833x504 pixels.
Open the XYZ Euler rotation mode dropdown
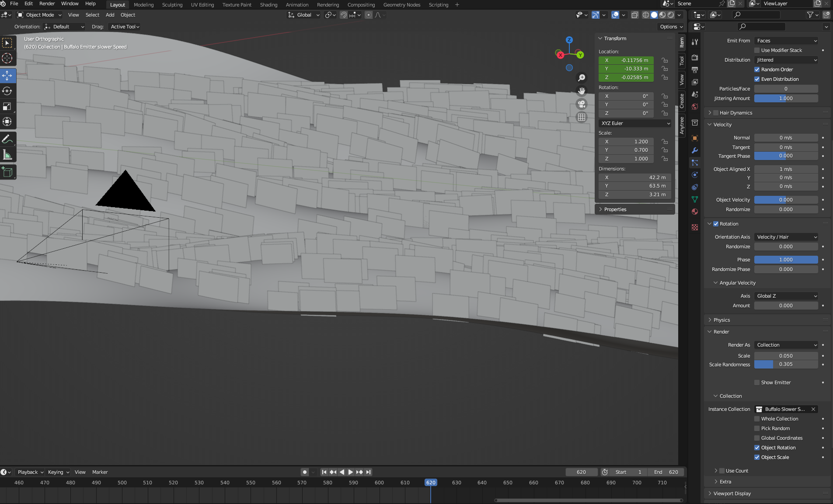coord(635,123)
